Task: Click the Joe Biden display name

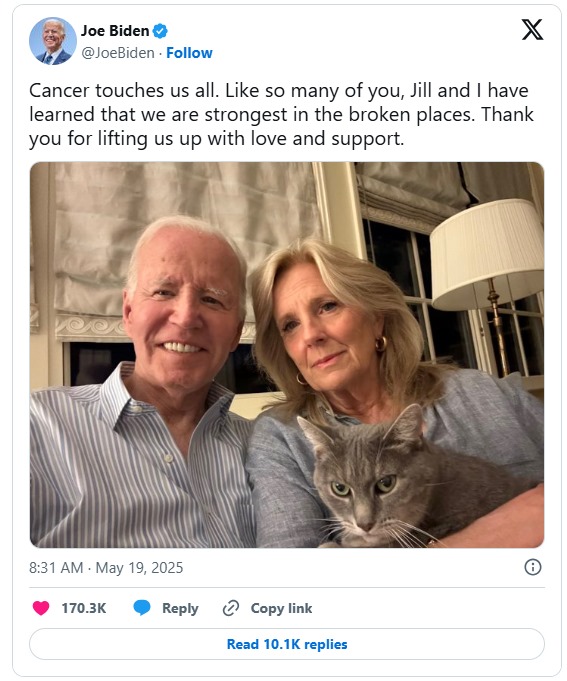Action: tap(115, 31)
